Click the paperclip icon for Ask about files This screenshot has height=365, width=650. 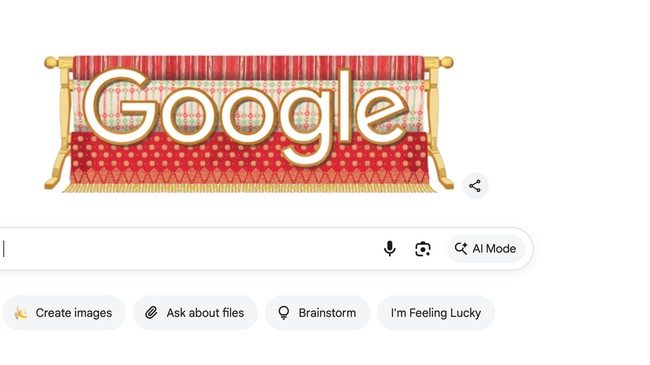151,313
